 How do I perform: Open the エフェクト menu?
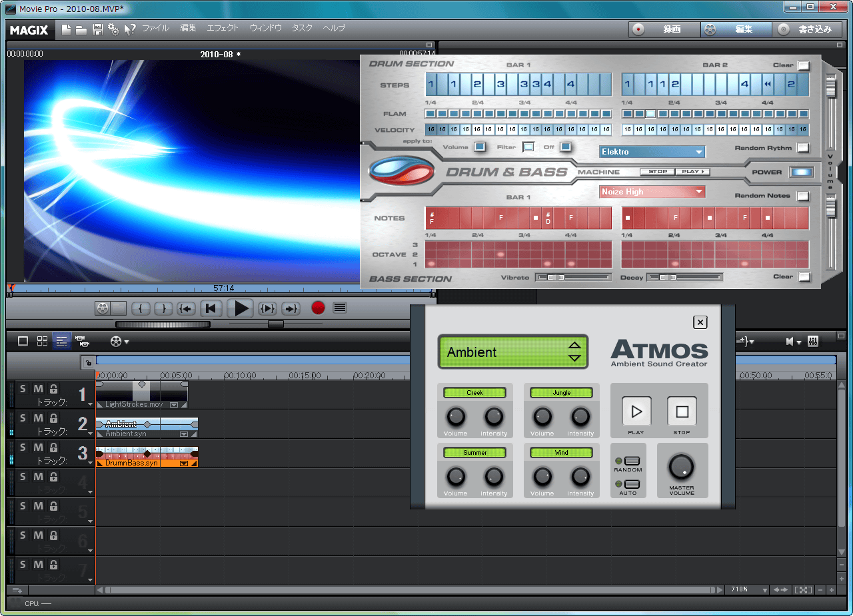[x=223, y=29]
